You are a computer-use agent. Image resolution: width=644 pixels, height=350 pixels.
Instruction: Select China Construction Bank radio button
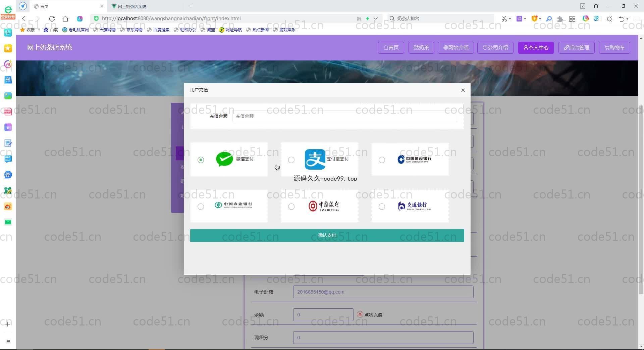coord(382,160)
